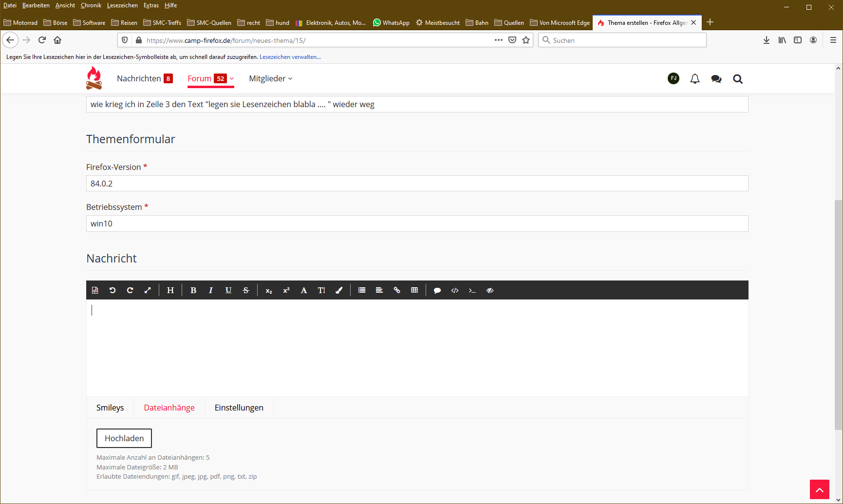Bookmark this page with the star
Image resolution: width=843 pixels, height=504 pixels.
point(526,40)
